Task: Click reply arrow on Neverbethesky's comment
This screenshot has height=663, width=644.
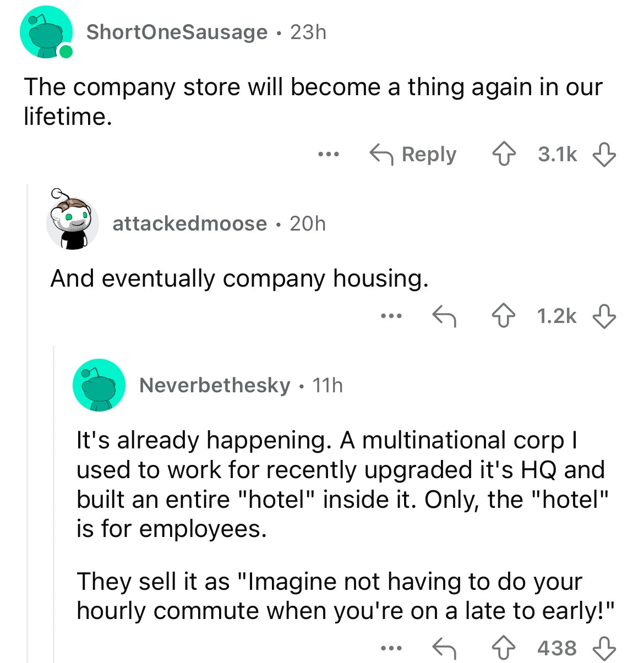Action: tap(444, 648)
